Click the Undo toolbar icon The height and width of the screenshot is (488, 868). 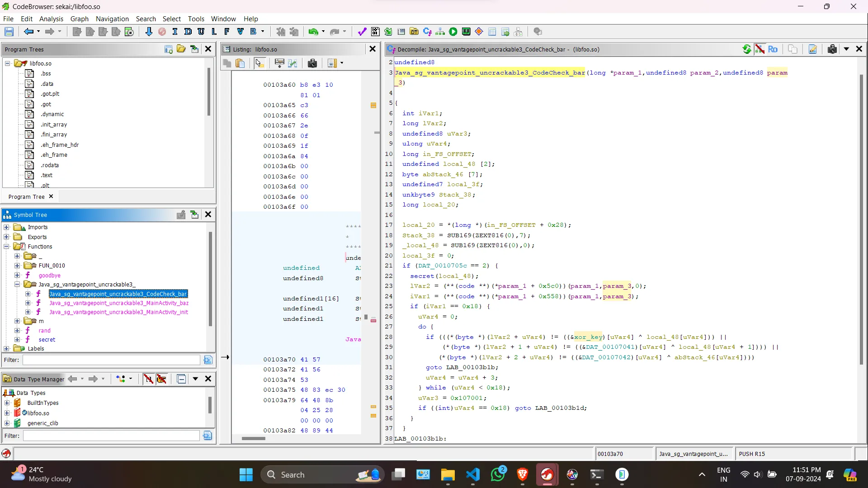313,32
